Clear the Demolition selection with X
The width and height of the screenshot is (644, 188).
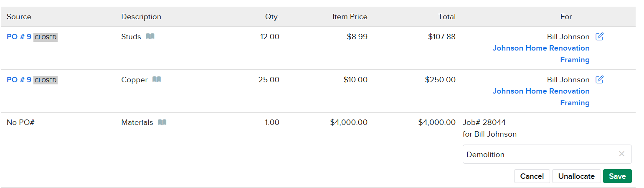(621, 154)
